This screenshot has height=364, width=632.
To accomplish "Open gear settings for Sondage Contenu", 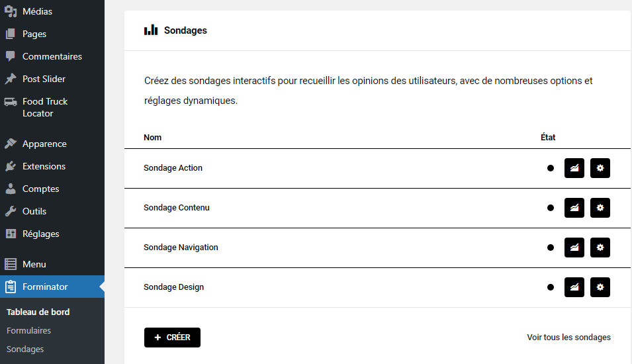I will coord(600,208).
